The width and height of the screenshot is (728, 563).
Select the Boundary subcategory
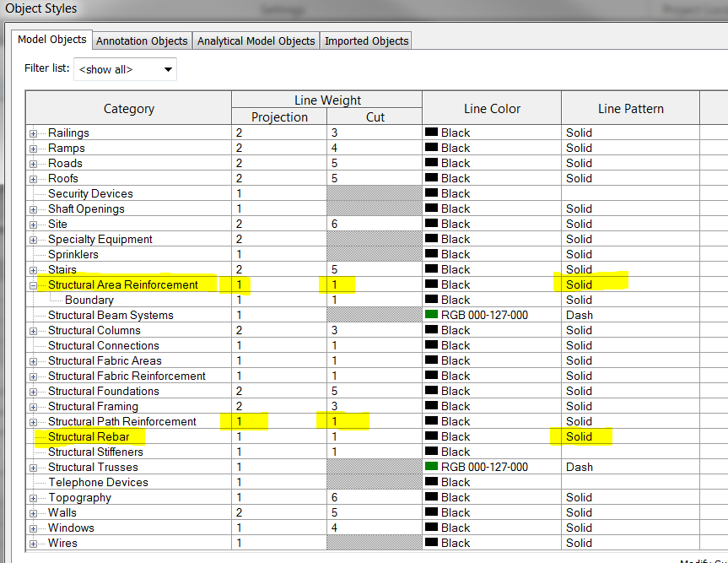(x=89, y=300)
